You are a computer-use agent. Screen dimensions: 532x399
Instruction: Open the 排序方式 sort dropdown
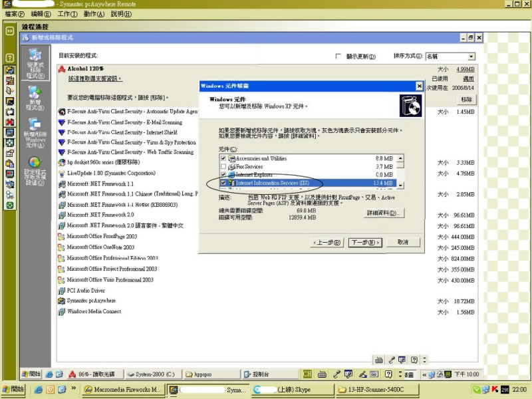471,57
